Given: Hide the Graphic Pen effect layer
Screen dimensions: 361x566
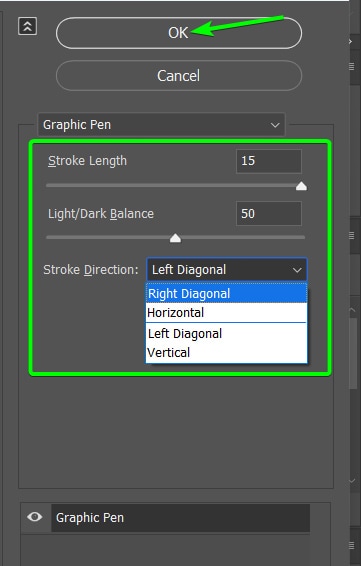Looking at the screenshot, I should pos(35,517).
